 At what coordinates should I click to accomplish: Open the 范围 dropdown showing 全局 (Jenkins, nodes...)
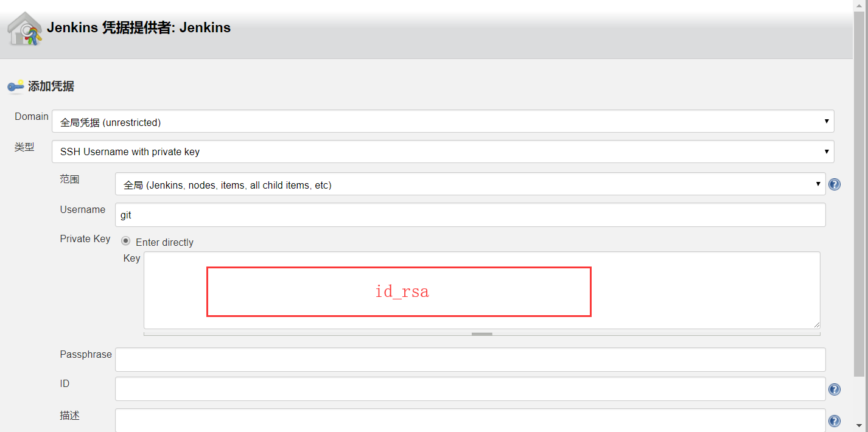[471, 184]
